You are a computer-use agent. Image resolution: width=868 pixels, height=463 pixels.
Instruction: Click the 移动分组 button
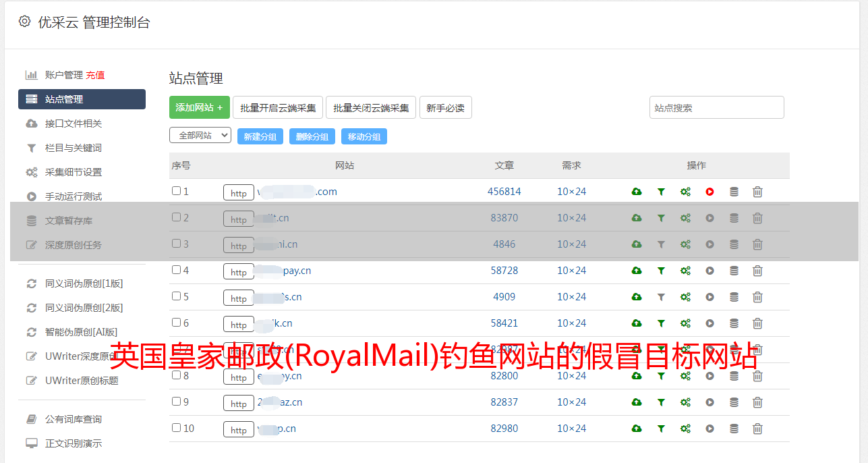tap(364, 136)
